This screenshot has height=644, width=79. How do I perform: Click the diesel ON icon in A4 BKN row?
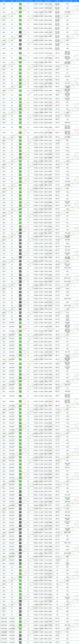[20, 44]
